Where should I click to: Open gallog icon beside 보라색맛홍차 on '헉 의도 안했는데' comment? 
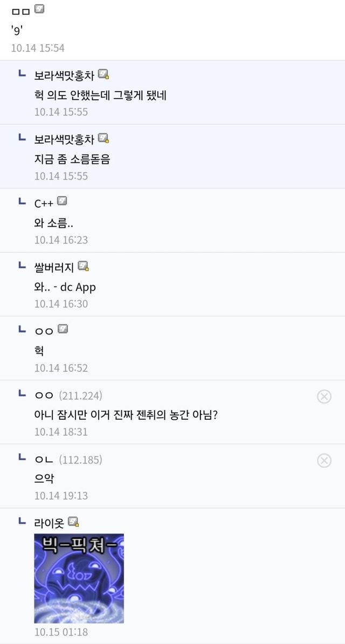tap(103, 74)
